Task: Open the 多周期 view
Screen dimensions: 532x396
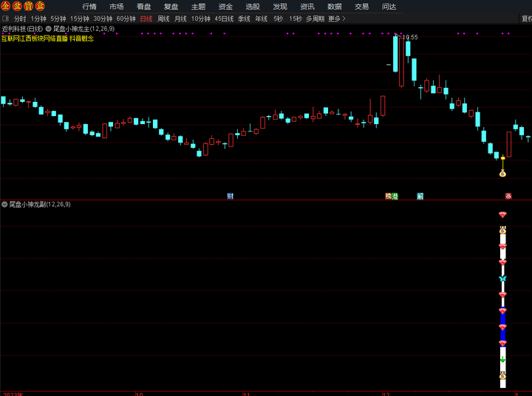Action: point(315,18)
